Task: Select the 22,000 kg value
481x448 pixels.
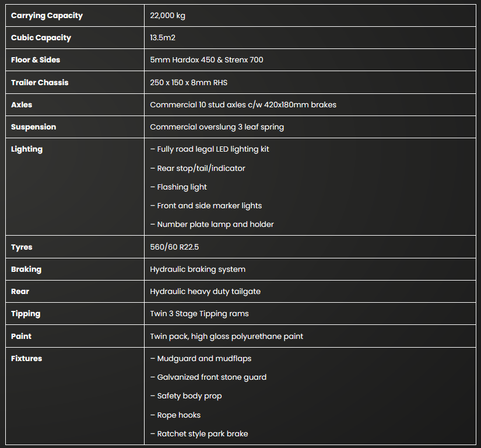Action: click(168, 16)
